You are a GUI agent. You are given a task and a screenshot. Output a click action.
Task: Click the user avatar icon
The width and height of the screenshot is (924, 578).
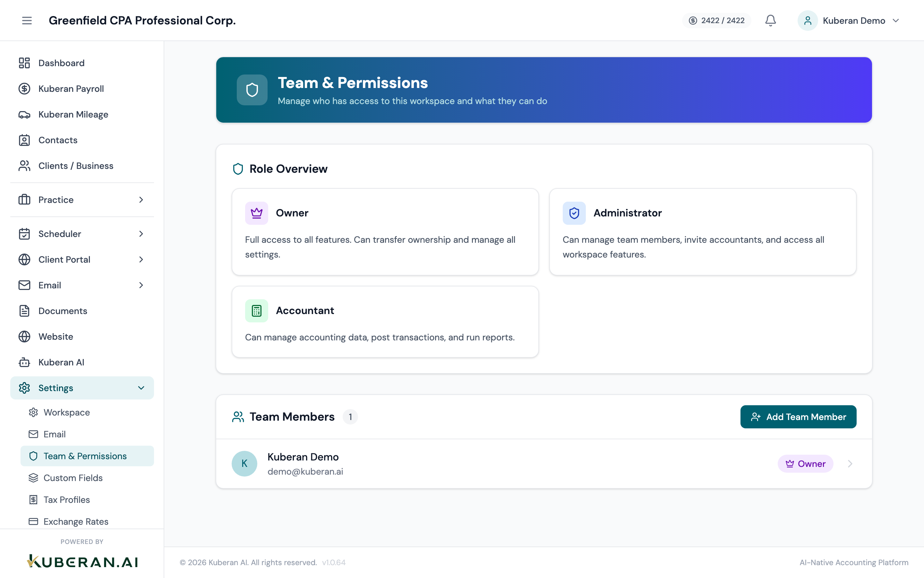808,20
